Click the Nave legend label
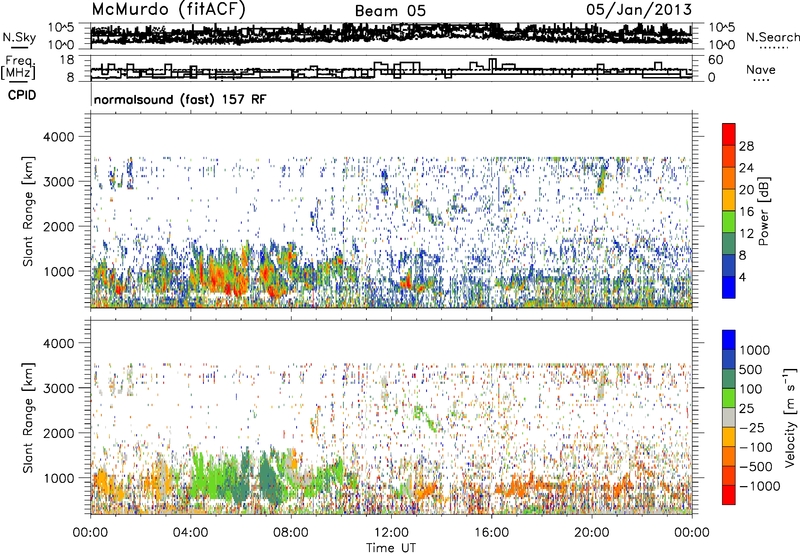 [761, 69]
